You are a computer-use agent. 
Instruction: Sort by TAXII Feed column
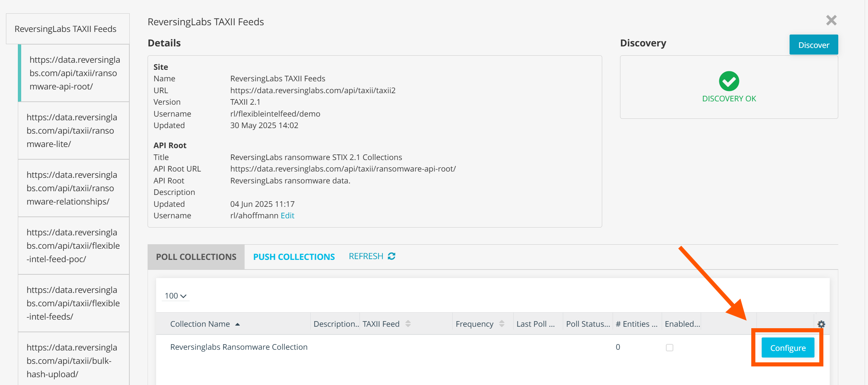tap(381, 324)
